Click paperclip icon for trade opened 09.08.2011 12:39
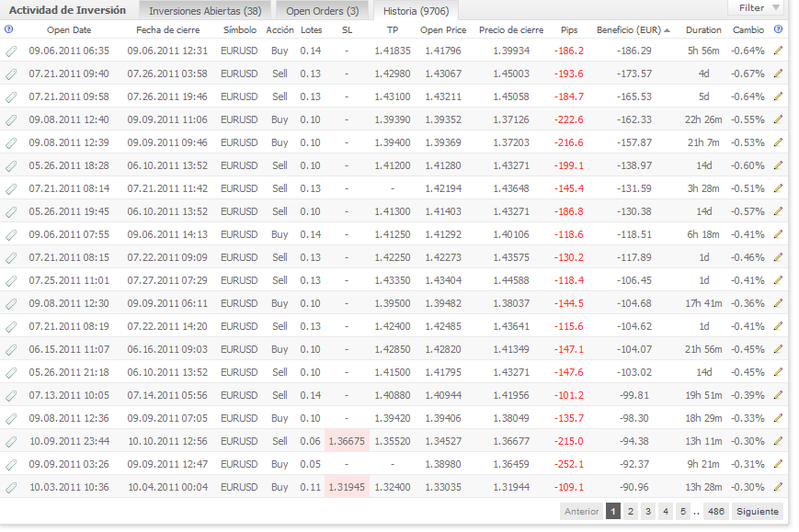This screenshot has height=532, width=799. [x=11, y=143]
